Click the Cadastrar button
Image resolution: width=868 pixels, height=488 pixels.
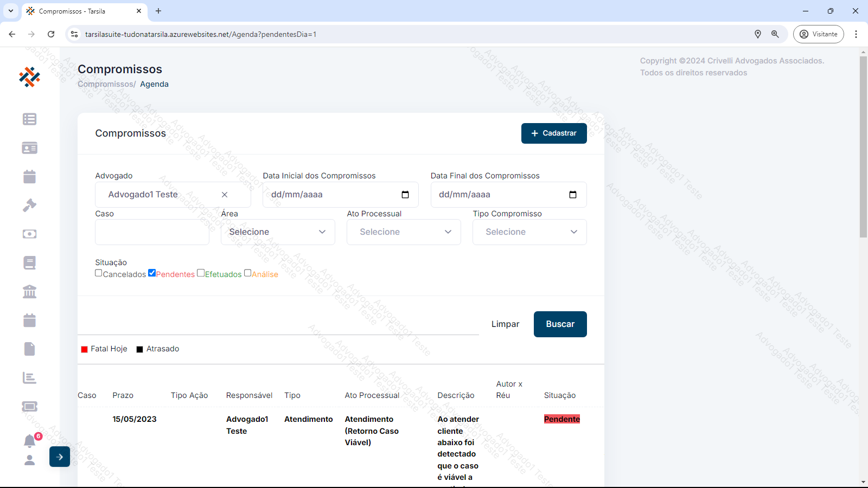tap(554, 133)
